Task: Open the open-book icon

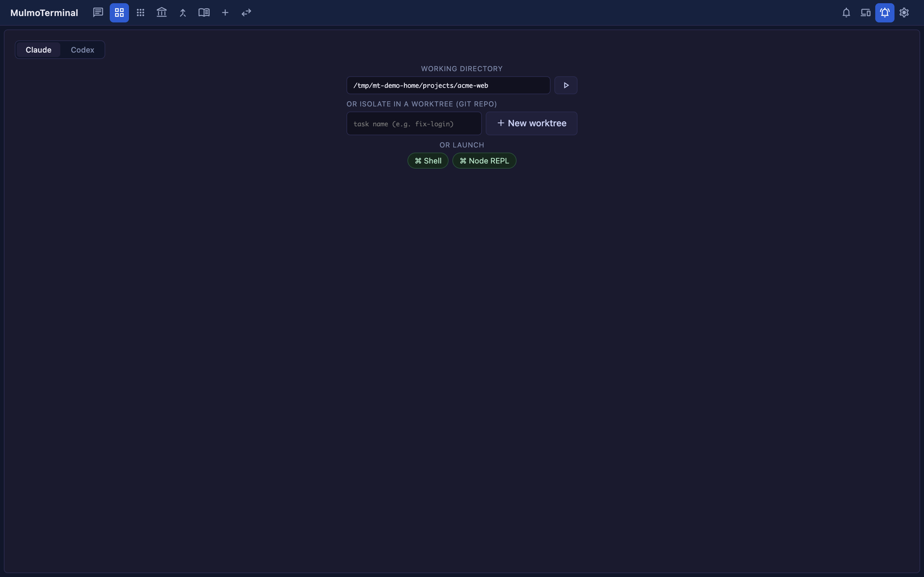Action: point(204,13)
